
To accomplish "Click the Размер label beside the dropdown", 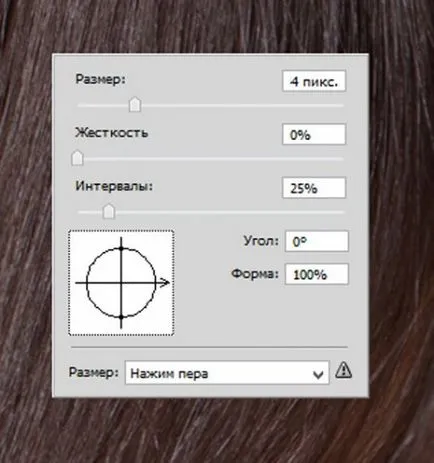I will click(x=94, y=372).
